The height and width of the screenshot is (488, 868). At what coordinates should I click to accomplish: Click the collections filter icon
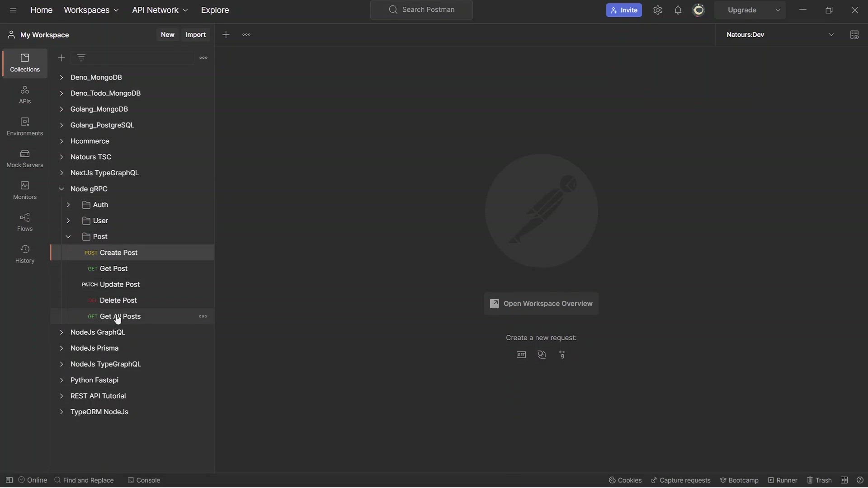(x=81, y=58)
